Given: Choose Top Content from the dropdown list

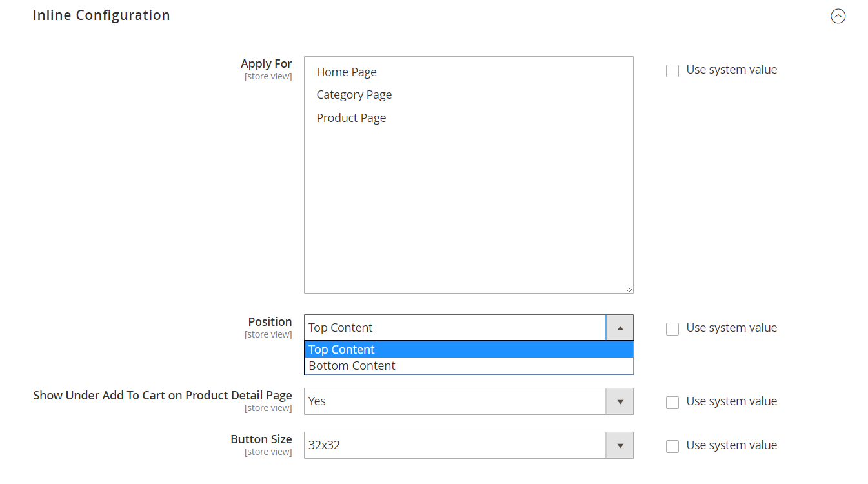Looking at the screenshot, I should tap(468, 350).
